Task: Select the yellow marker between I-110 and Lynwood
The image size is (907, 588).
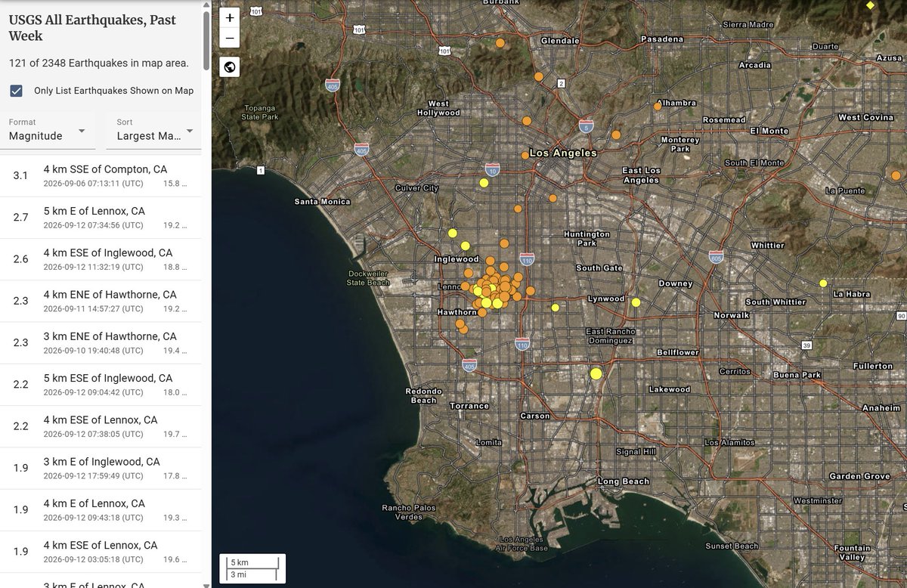Action: 556,308
